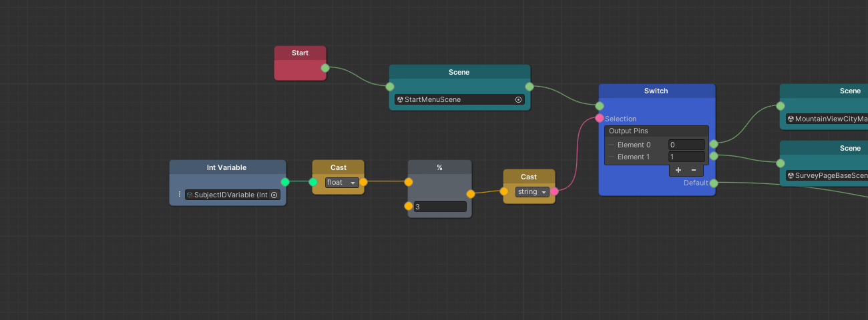Click the MountainViewCityMa Scene node's input port
Image resolution: width=868 pixels, height=320 pixels.
(x=780, y=106)
